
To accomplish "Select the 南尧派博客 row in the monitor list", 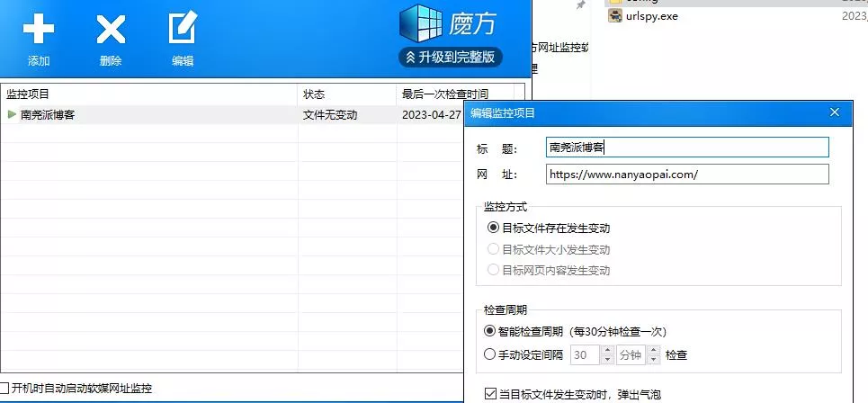I will point(232,114).
